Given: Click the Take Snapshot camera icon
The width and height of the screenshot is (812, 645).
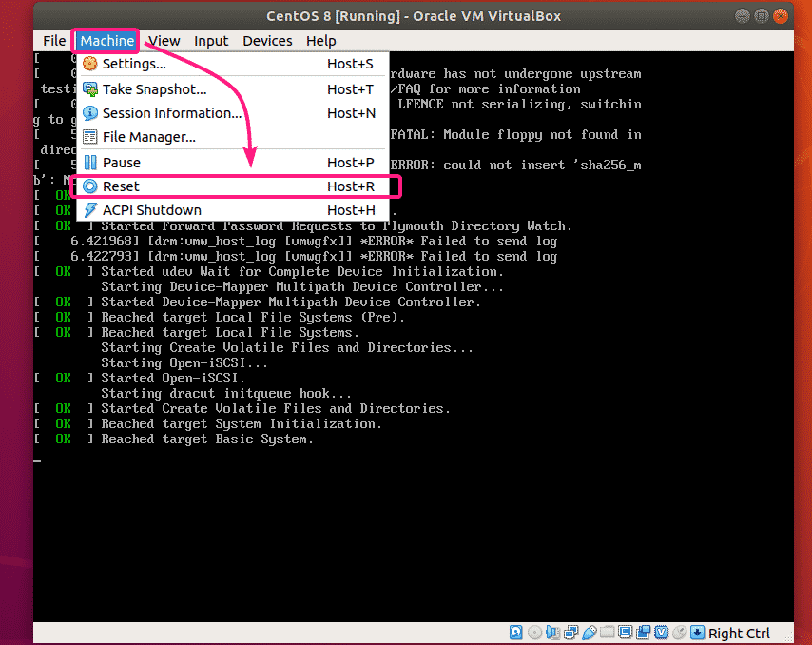Looking at the screenshot, I should [x=90, y=89].
